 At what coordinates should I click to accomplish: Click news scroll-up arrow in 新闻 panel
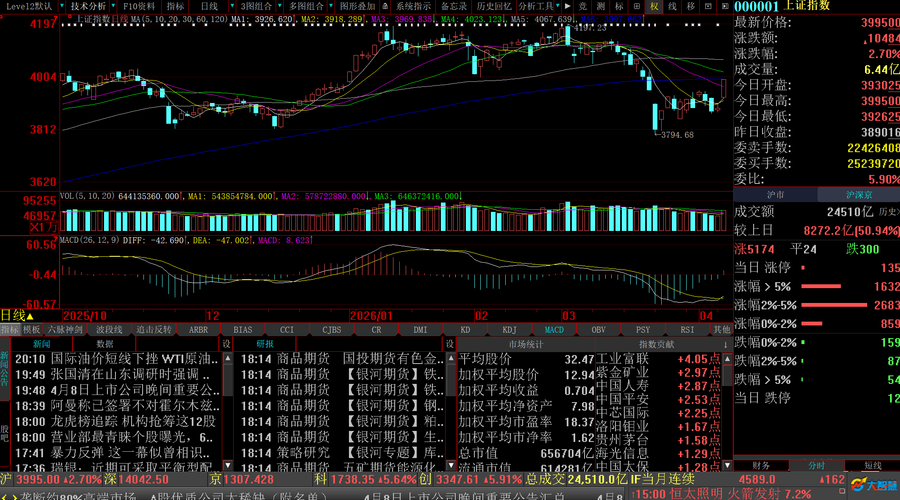[228, 358]
